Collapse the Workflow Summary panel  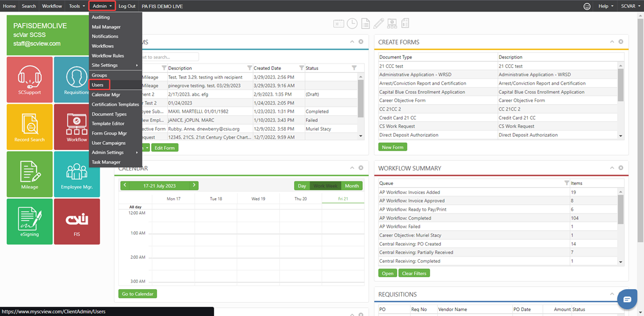tap(612, 168)
